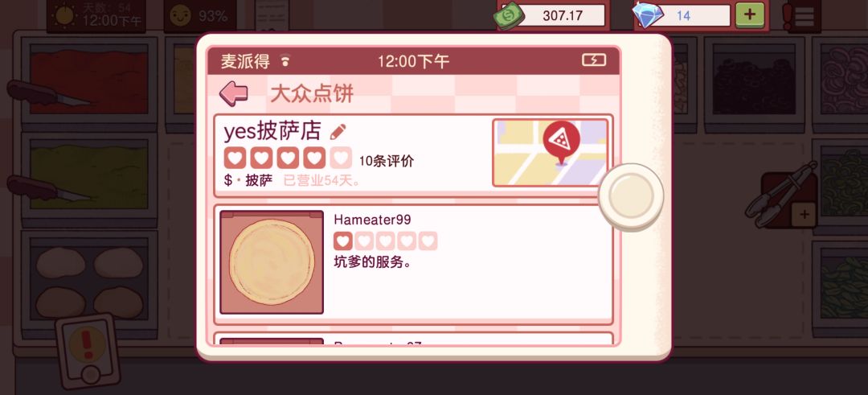Viewport: 868px width, 395px height.
Task: Click the 307.17 money balance field
Action: [561, 15]
